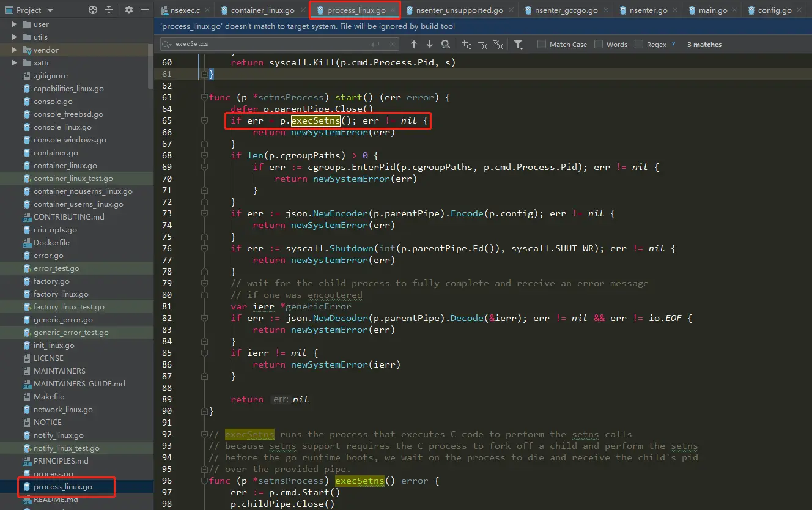812x510 pixels.
Task: Enable the Words checkbox
Action: [x=599, y=44]
